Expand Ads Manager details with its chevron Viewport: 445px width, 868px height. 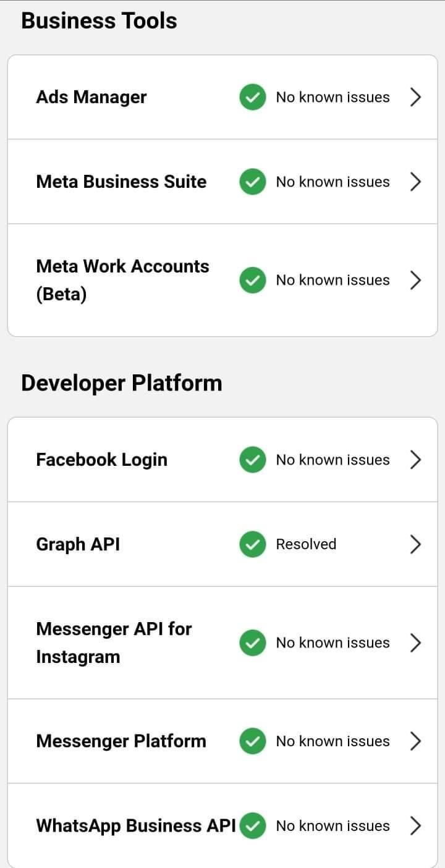click(416, 97)
